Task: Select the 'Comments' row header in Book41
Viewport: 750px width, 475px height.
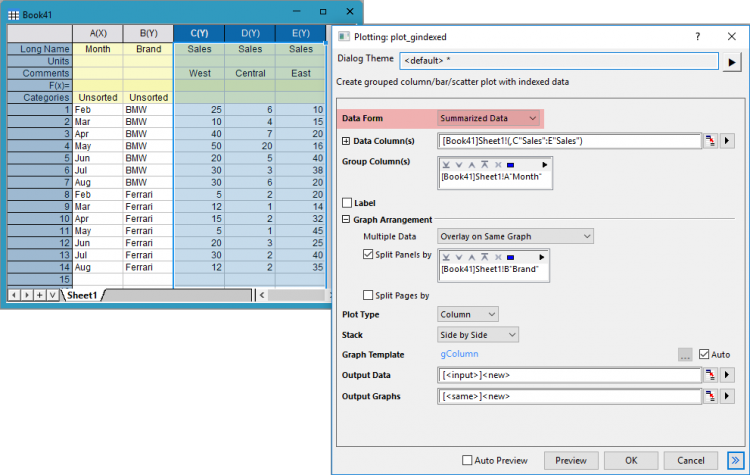Action: (40, 73)
